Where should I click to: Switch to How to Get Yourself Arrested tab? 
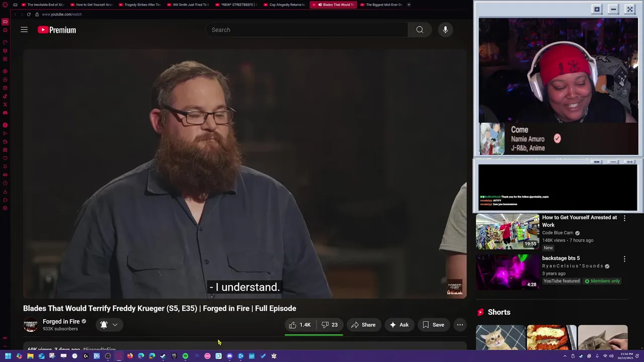(x=91, y=5)
